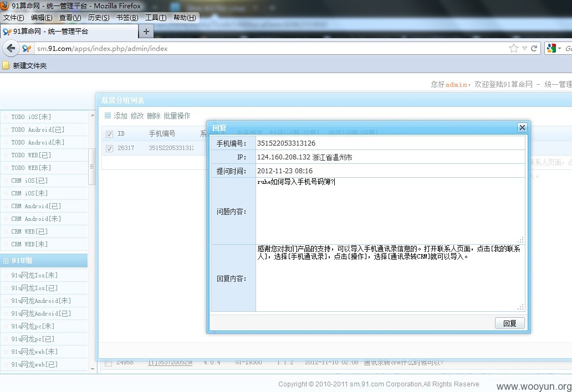Open sidebar item TODO WEB[未]
Screen dimensions: 572x392
pos(31,168)
